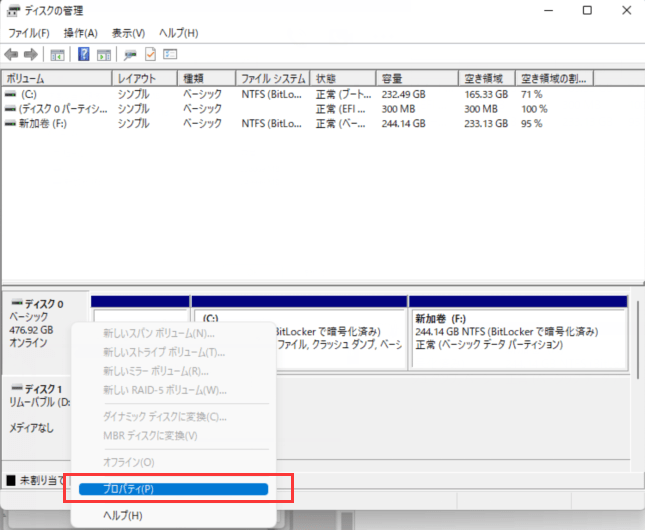Select the 新加巻 (F:) volume icon
Image resolution: width=645 pixels, height=530 pixels.
tap(11, 123)
